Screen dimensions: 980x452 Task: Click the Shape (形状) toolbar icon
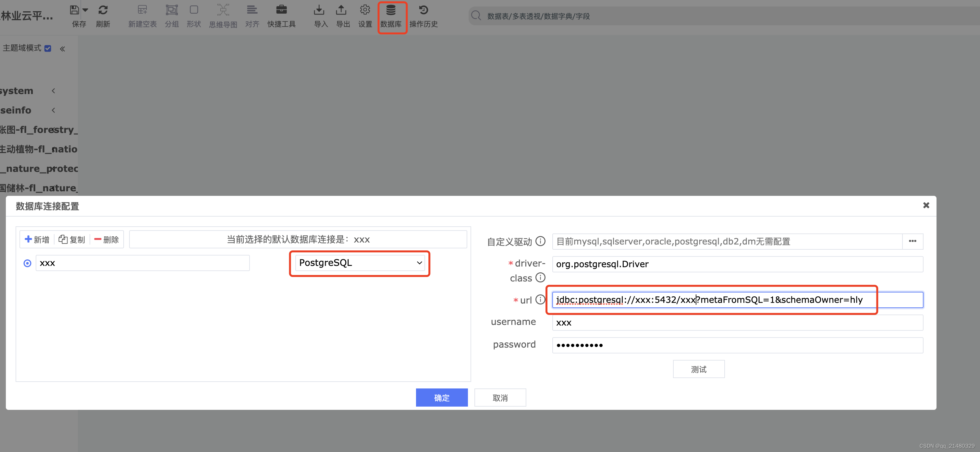point(194,10)
